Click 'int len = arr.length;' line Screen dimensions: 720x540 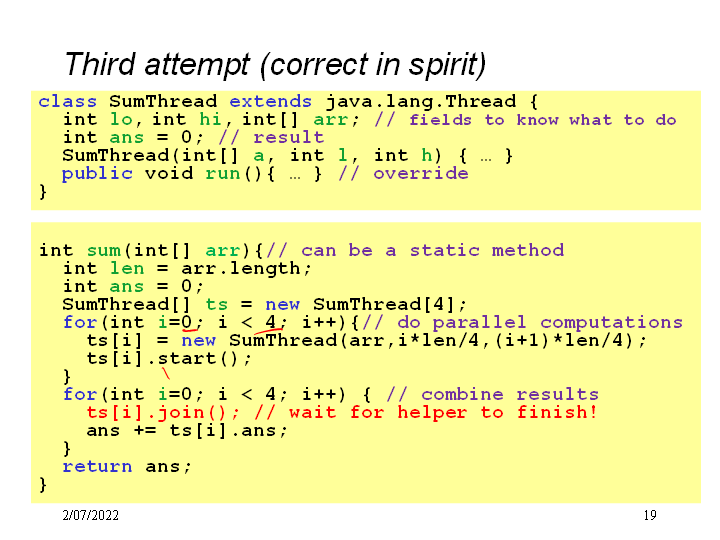point(187,268)
